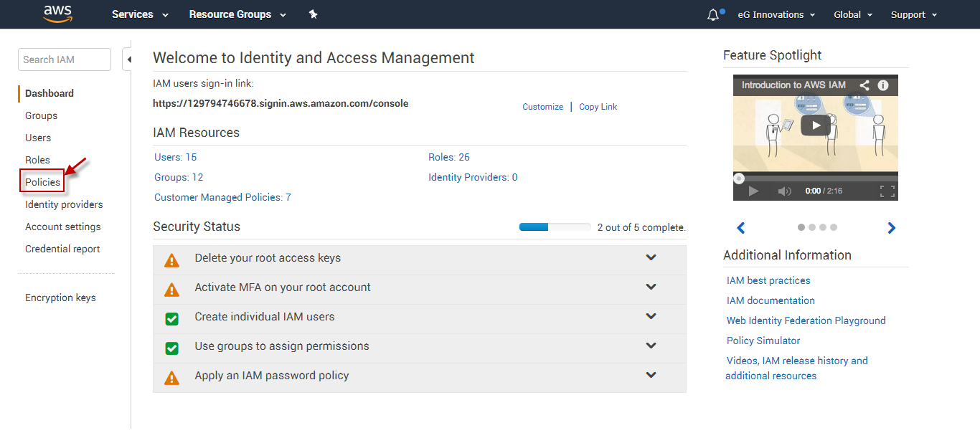Open the Users: 15 resource link
980x433 pixels.
pos(175,157)
